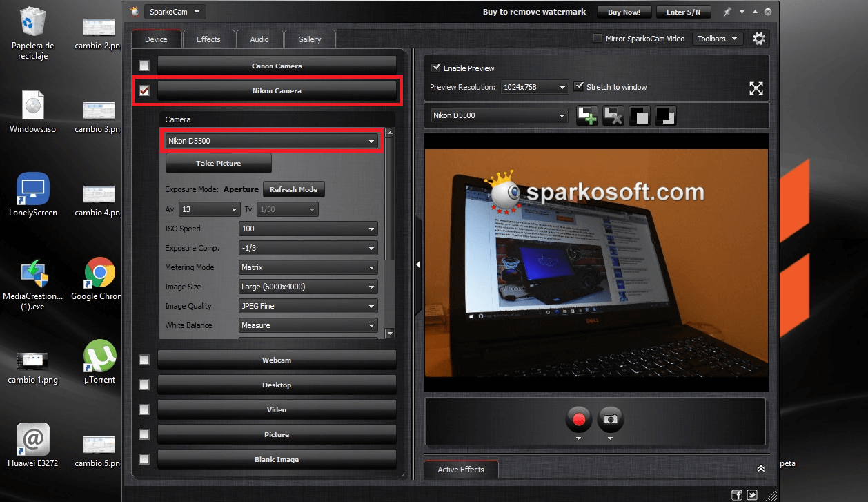Select the MediaCreation (1).exe desktop icon
Viewport: 868px width, 502px height.
(x=33, y=284)
